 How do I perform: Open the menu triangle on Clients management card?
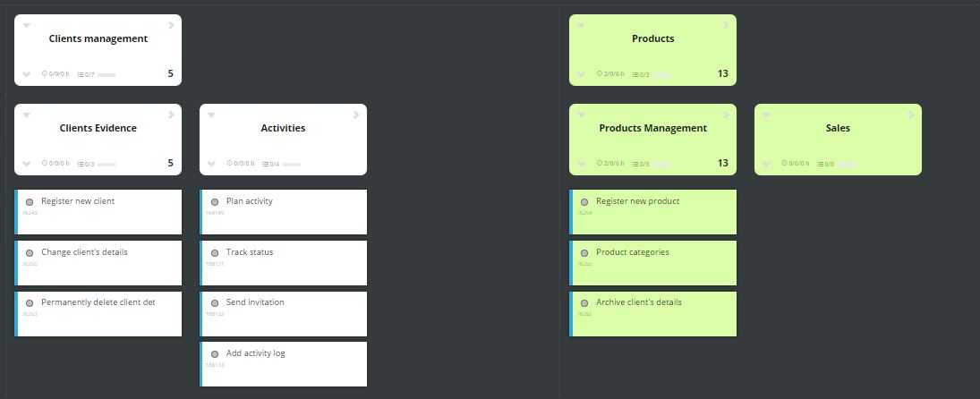tap(26, 26)
